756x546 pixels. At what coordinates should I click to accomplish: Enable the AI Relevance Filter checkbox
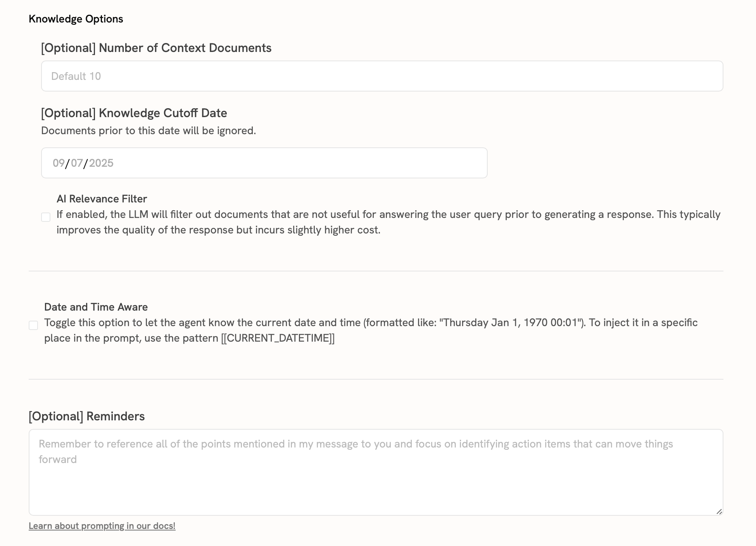point(46,217)
